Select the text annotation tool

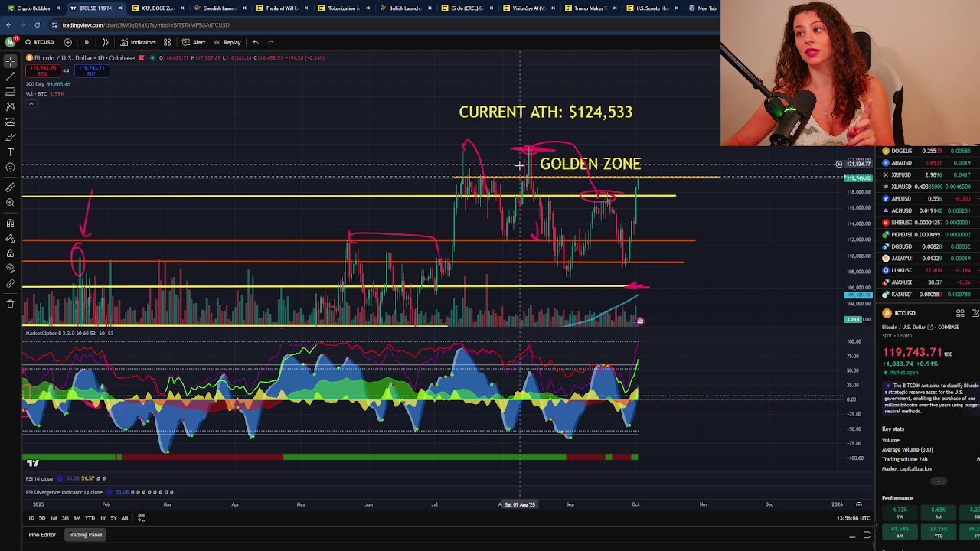pyautogui.click(x=10, y=152)
